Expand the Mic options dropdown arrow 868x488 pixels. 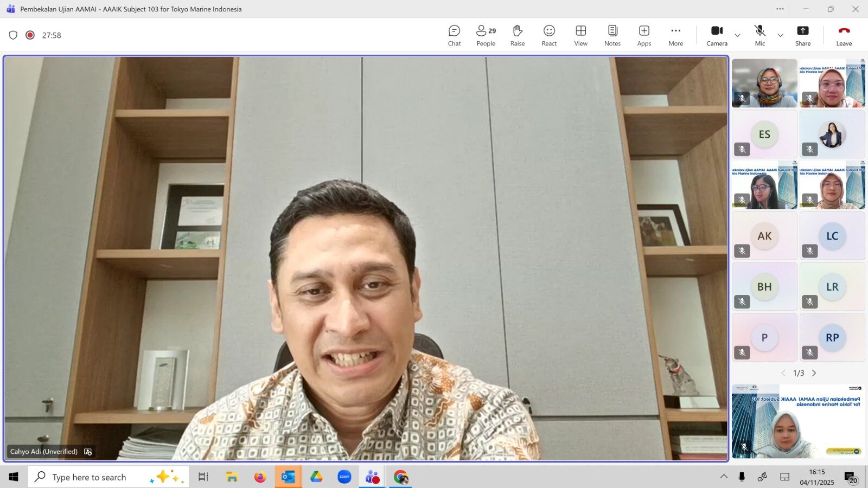point(780,36)
